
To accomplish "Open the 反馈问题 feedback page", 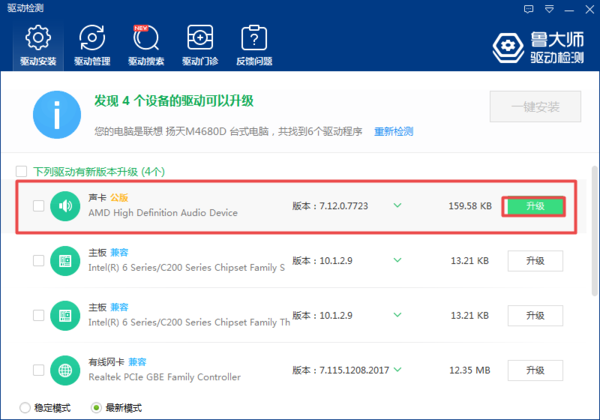I will 254,45.
